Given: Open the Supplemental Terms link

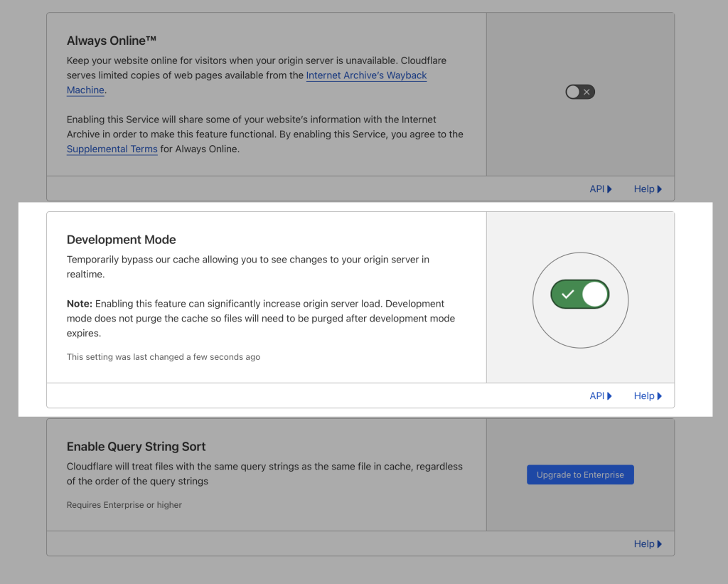Looking at the screenshot, I should [112, 149].
